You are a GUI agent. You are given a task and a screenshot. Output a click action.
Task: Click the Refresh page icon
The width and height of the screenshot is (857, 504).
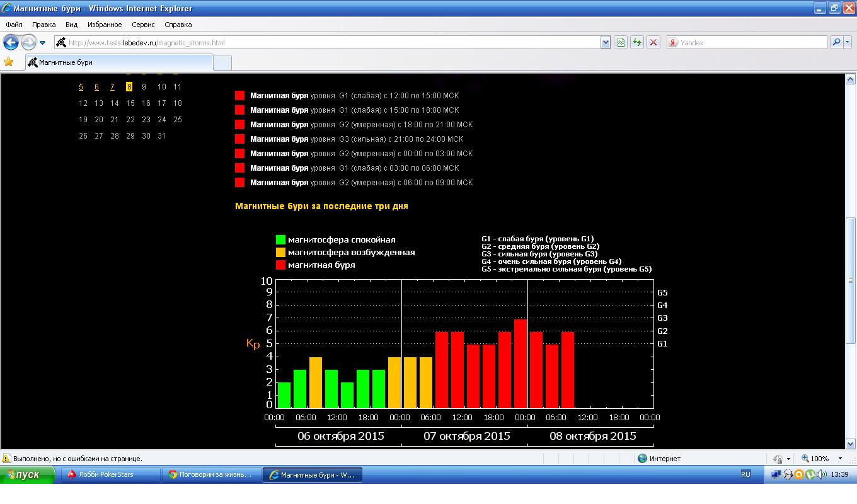(637, 42)
